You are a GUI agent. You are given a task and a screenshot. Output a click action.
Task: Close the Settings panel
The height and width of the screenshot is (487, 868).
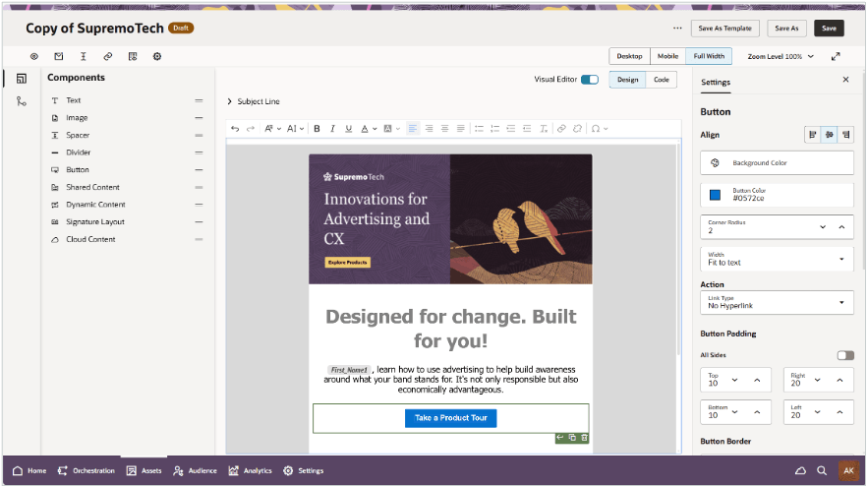click(845, 80)
